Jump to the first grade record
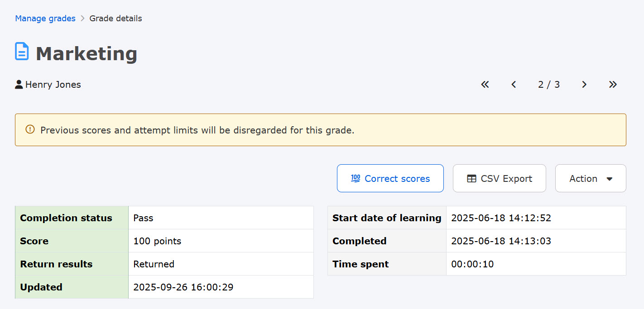The image size is (644, 309). click(x=485, y=85)
